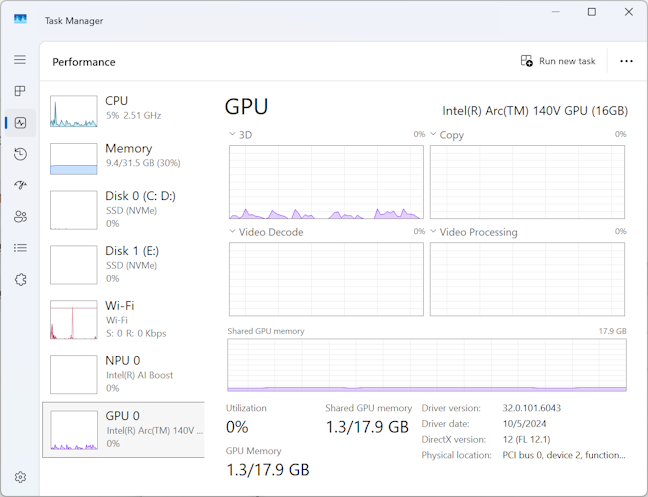Click GPU Memory 1.3/17.9 GB value
The image size is (648, 497).
tap(268, 470)
